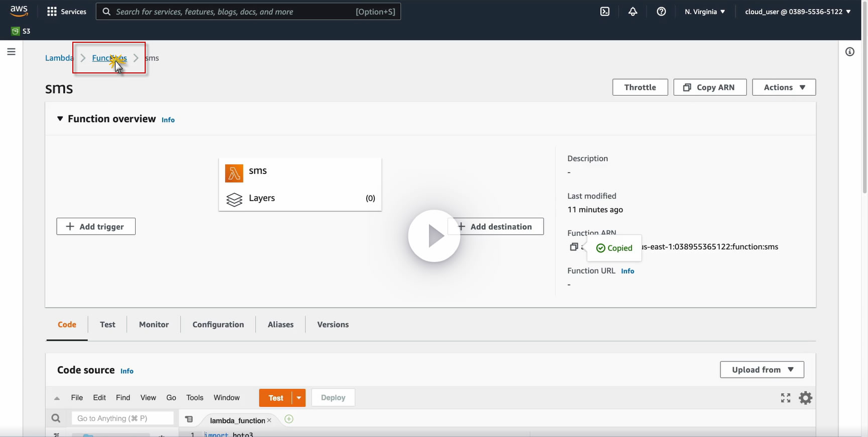Select the lambda_function editor tab
The width and height of the screenshot is (868, 437).
237,420
